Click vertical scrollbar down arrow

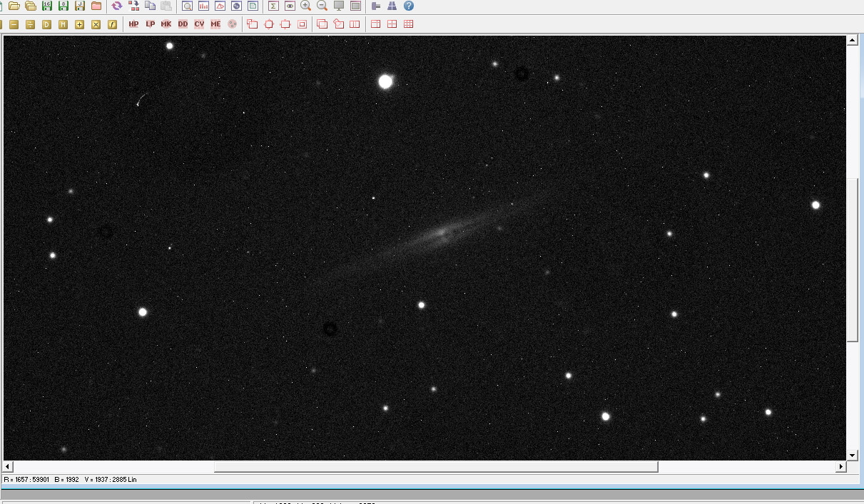point(852,455)
